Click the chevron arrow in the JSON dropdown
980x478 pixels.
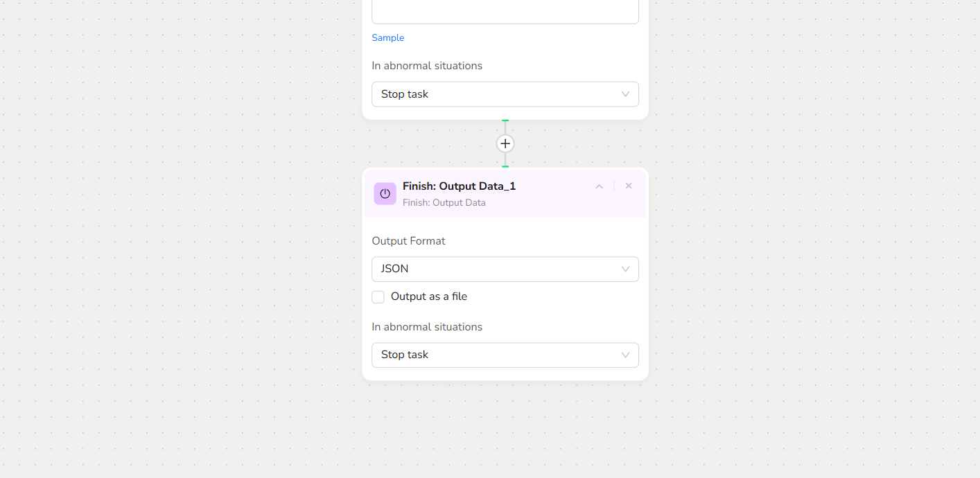(x=625, y=269)
